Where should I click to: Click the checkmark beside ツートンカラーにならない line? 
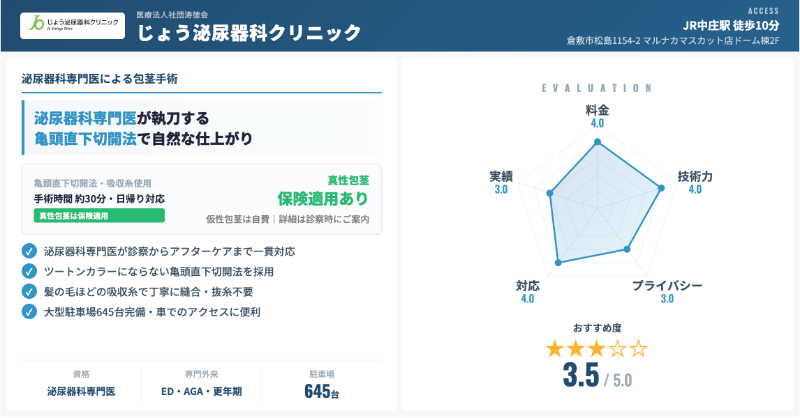[29, 271]
